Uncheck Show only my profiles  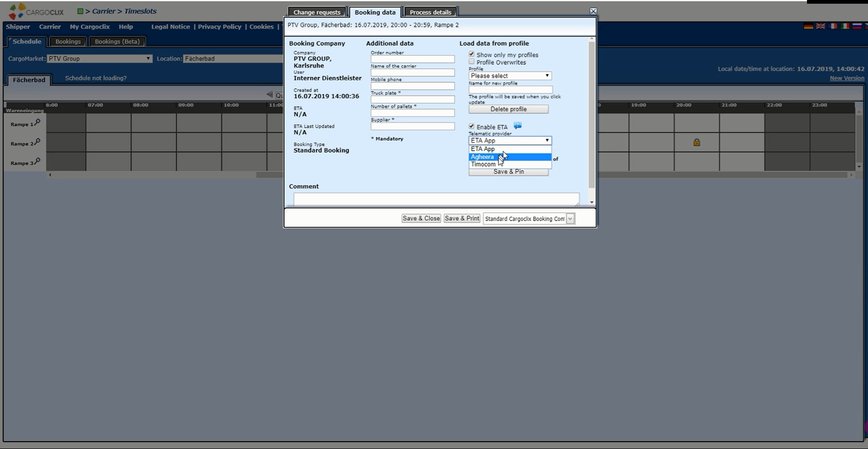pos(471,55)
